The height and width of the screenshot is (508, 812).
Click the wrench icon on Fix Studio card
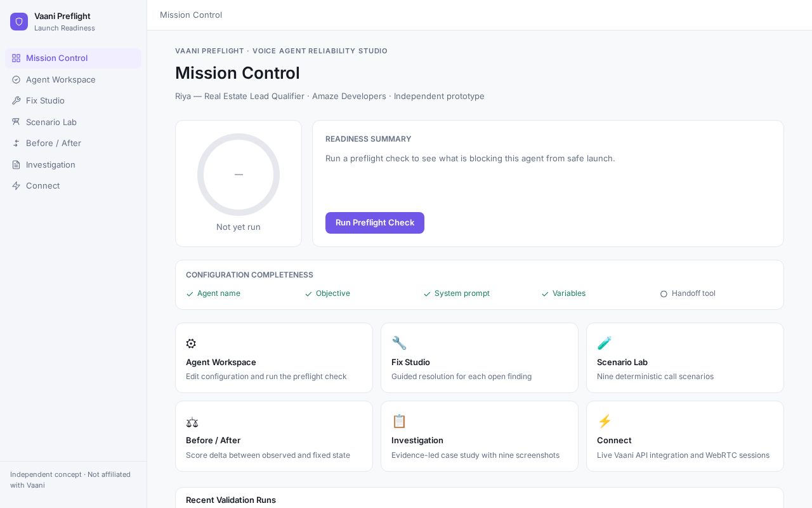coord(399,344)
